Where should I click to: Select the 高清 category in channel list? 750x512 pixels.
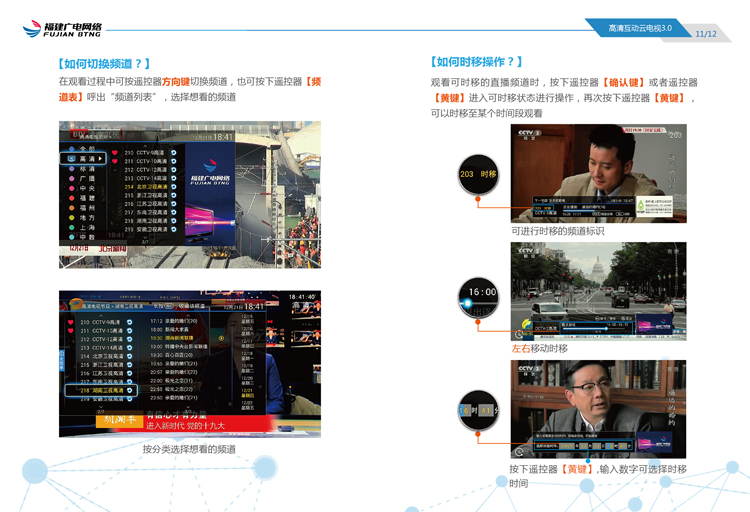(x=88, y=158)
